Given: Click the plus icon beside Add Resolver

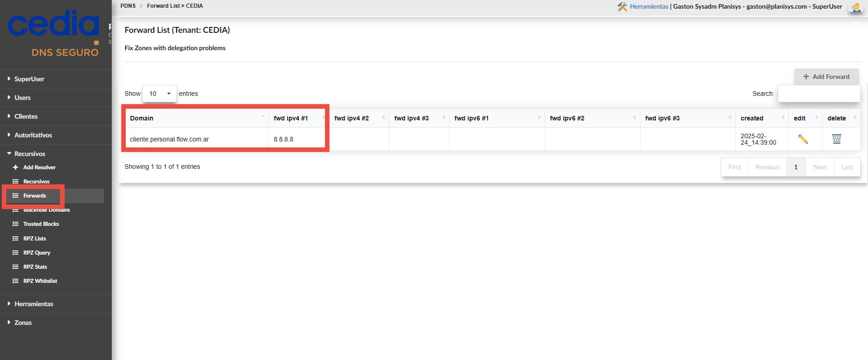Looking at the screenshot, I should tap(16, 167).
